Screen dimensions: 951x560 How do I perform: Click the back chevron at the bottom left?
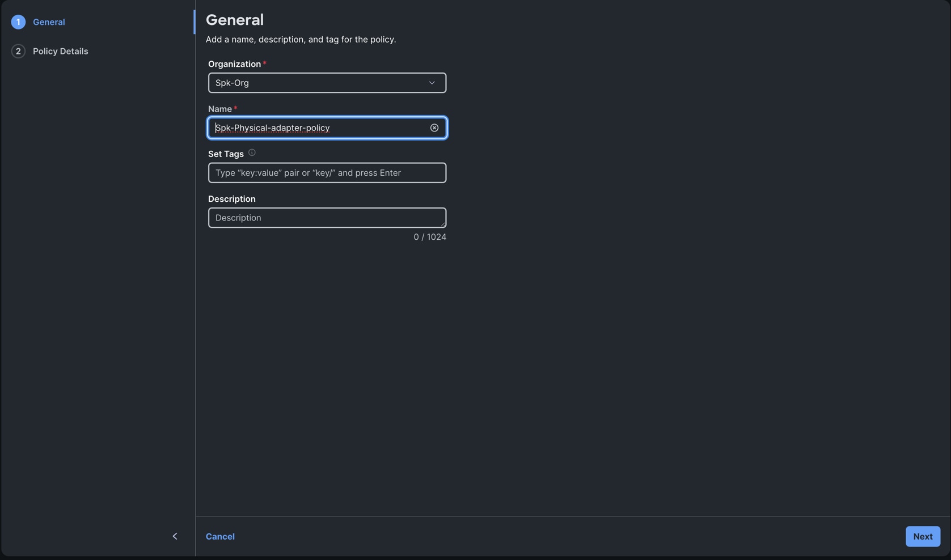[x=175, y=536]
